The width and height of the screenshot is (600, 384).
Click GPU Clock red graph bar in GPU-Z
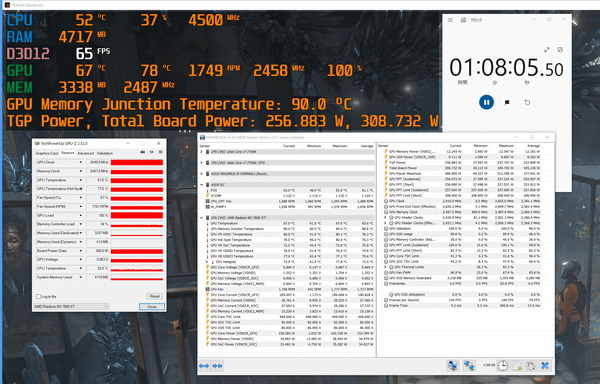click(137, 163)
